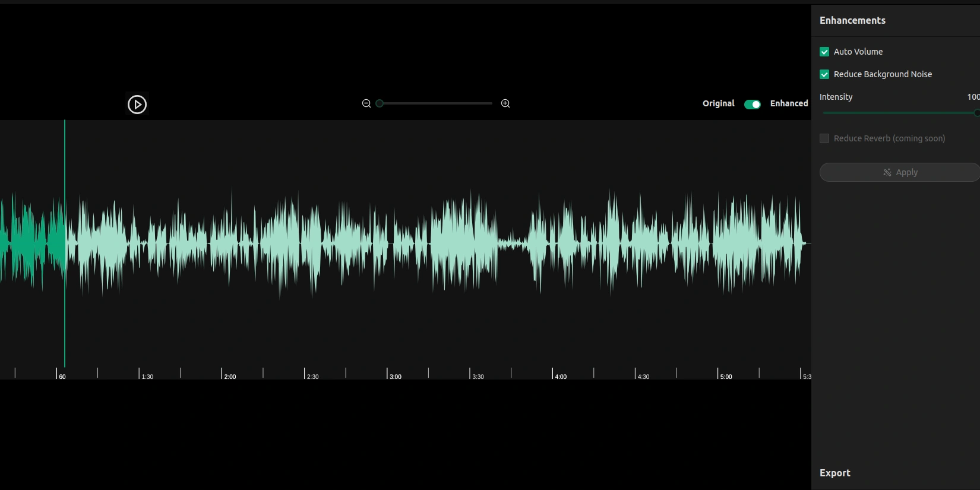Seek to the 3:00 mark on timeline
The width and height of the screenshot is (980, 490).
click(387, 374)
